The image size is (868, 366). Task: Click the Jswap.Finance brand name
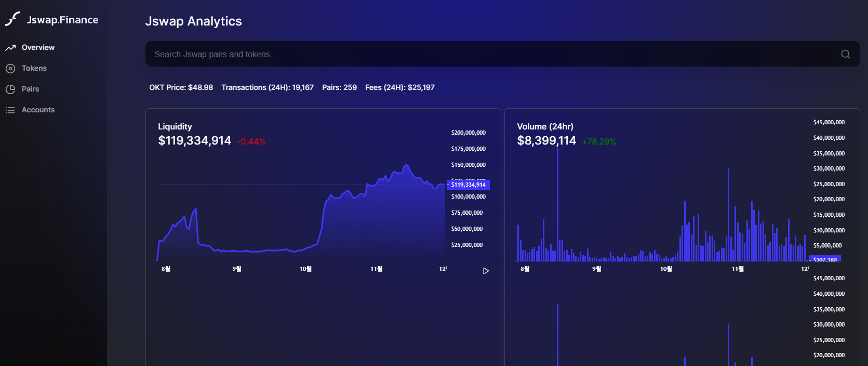point(62,20)
